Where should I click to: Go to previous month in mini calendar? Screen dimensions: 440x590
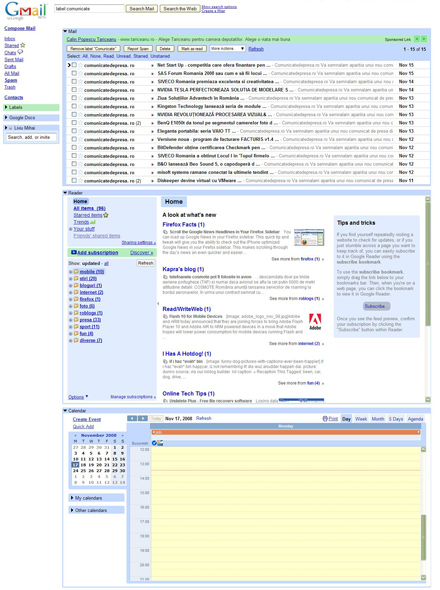pyautogui.click(x=75, y=435)
